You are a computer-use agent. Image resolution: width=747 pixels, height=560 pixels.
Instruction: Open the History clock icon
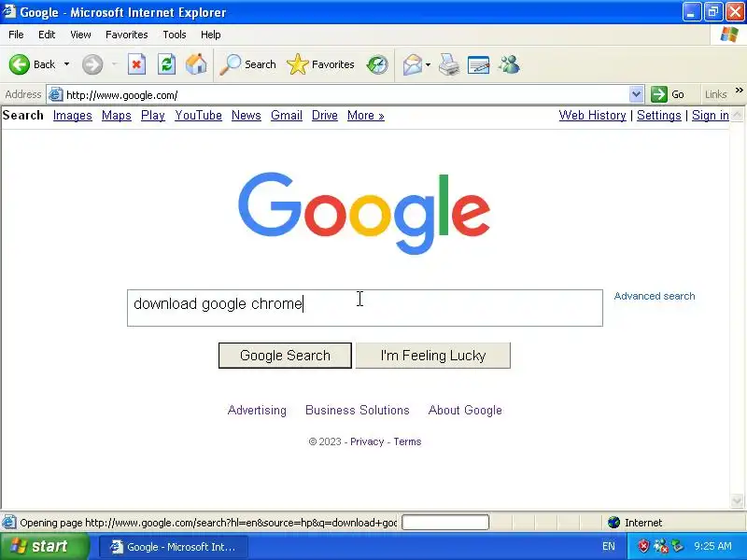pyautogui.click(x=377, y=64)
